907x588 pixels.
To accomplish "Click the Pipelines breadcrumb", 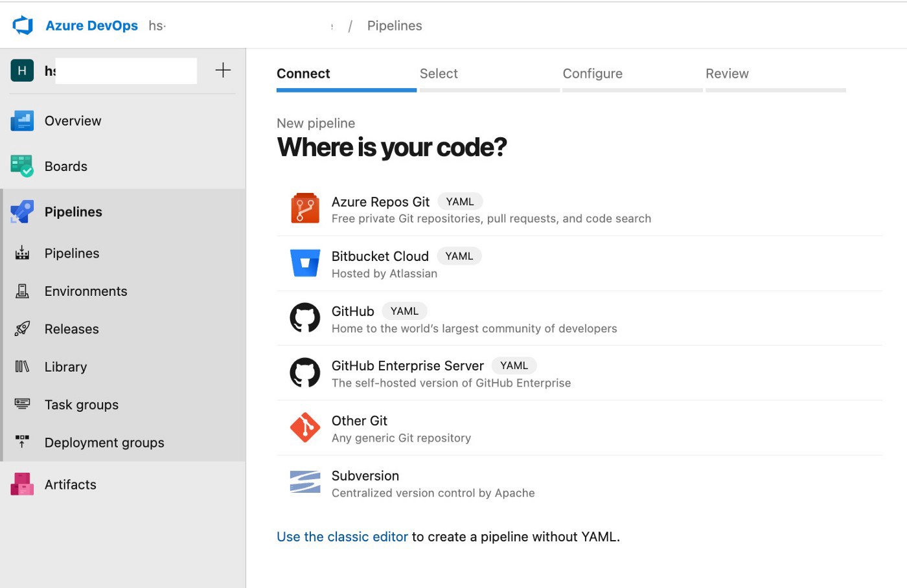I will coord(394,25).
